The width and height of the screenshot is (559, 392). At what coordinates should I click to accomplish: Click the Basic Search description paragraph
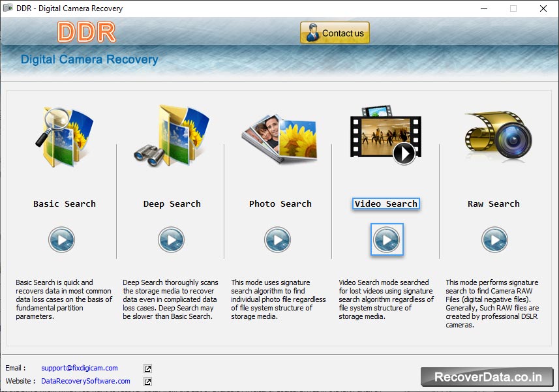(x=64, y=299)
